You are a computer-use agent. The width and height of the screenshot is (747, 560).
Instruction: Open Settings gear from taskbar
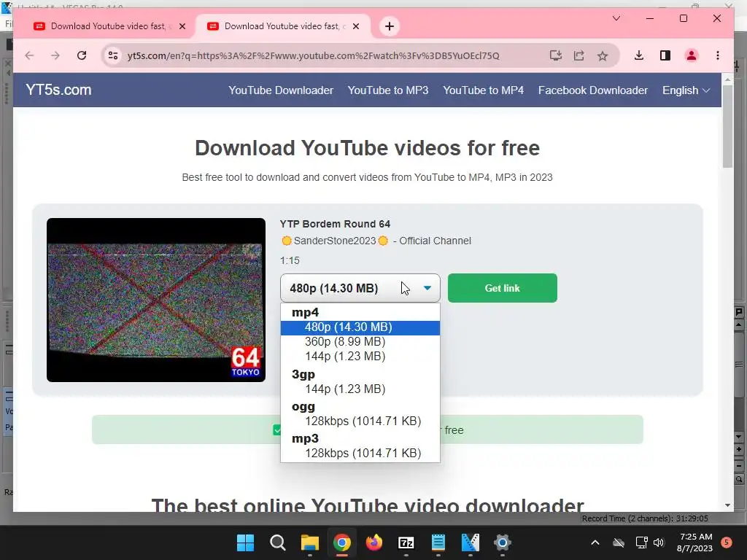(502, 542)
